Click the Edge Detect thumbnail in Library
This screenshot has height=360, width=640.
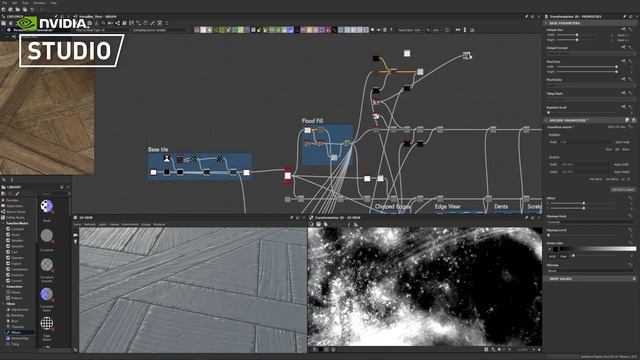pyautogui.click(x=47, y=323)
